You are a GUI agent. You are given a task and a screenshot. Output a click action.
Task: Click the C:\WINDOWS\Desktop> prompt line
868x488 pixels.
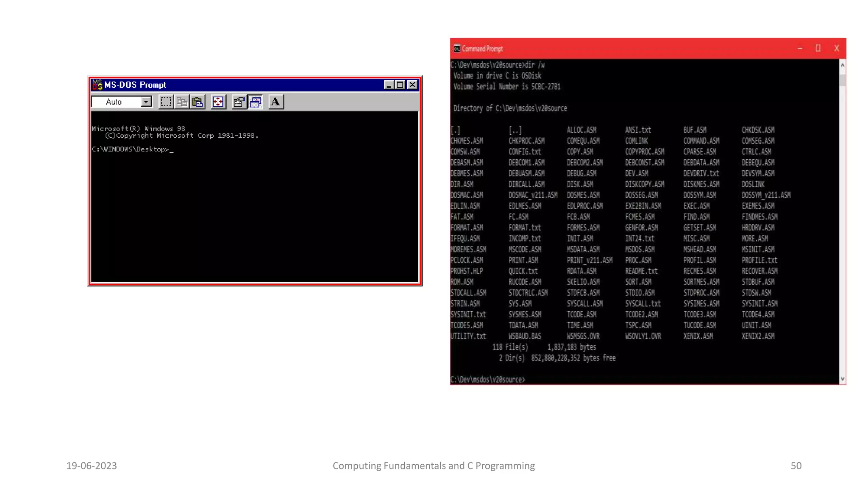(x=132, y=150)
